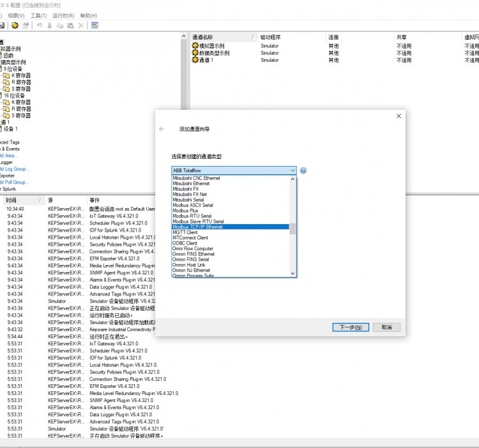Open the 帮助(H) menu

pos(89,15)
